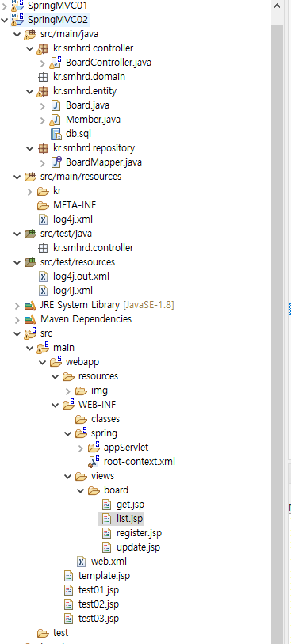Viewport: 291px width, 644px height.
Task: Click the Maven Dependencies library icon
Action: pyautogui.click(x=30, y=318)
